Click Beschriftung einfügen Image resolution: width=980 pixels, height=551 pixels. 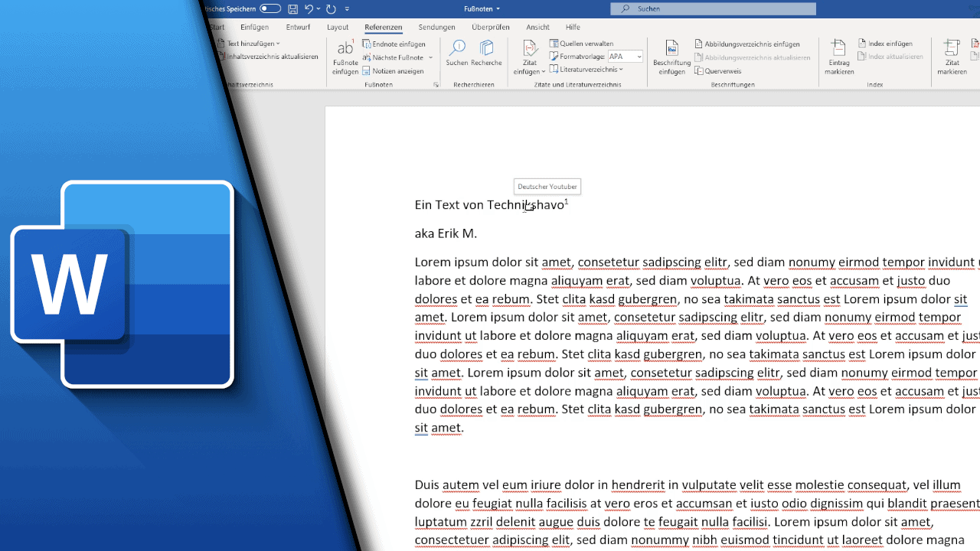671,56
